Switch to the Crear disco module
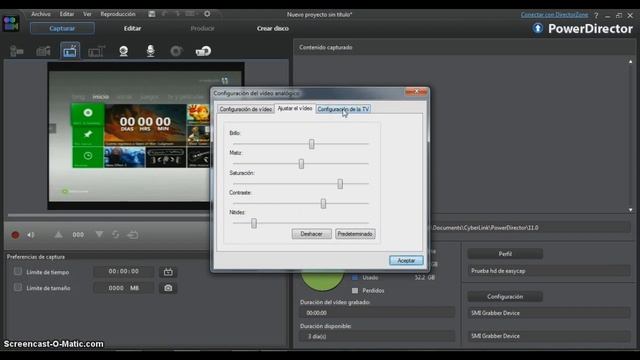The height and width of the screenshot is (360, 640). [273, 28]
